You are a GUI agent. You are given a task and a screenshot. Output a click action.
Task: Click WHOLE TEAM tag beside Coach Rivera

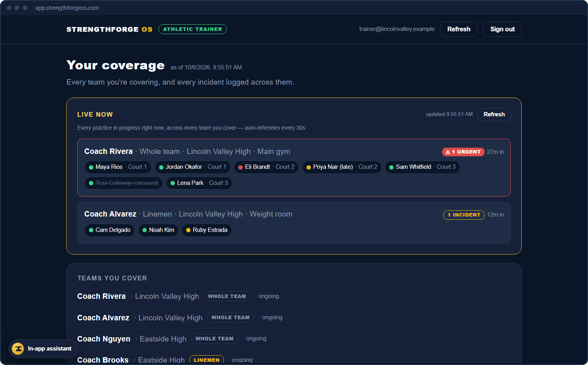pyautogui.click(x=227, y=296)
